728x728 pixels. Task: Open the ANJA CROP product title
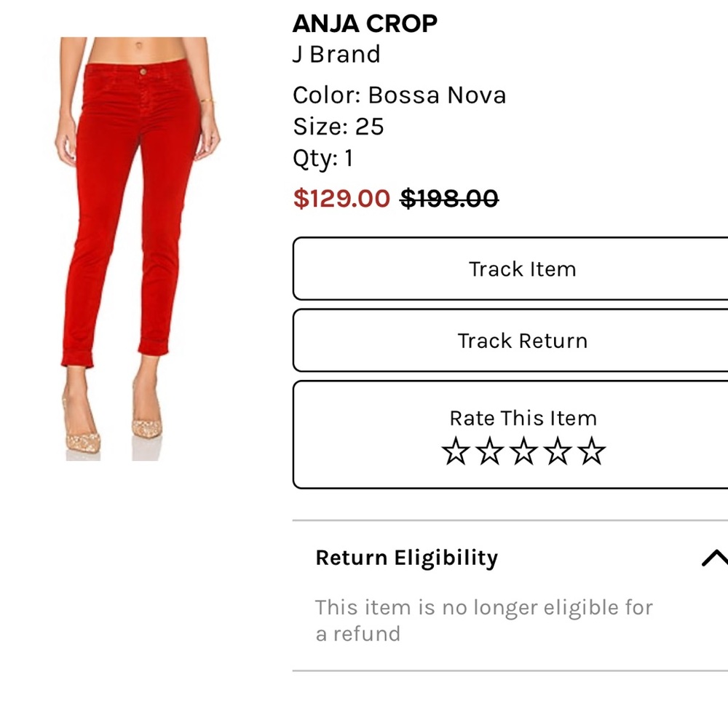(364, 23)
